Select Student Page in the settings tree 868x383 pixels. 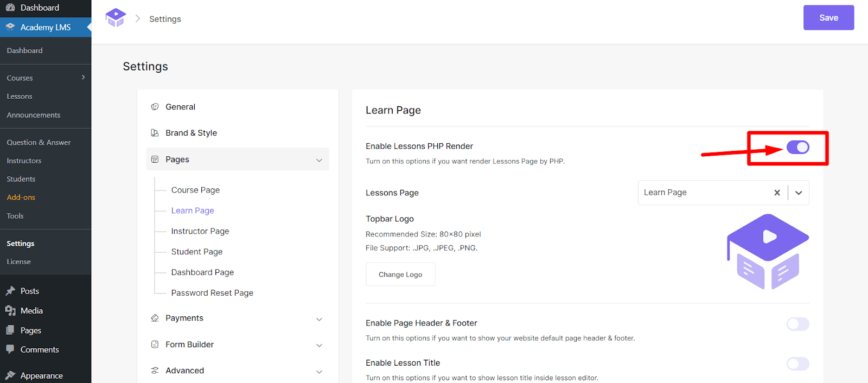tap(197, 252)
